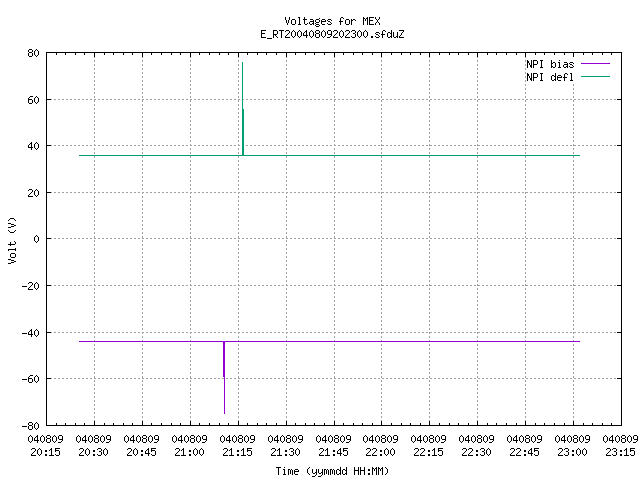Click the 'Volt (V)' y-axis label
Image resolution: width=640 pixels, height=480 pixels.
[x=12, y=240]
